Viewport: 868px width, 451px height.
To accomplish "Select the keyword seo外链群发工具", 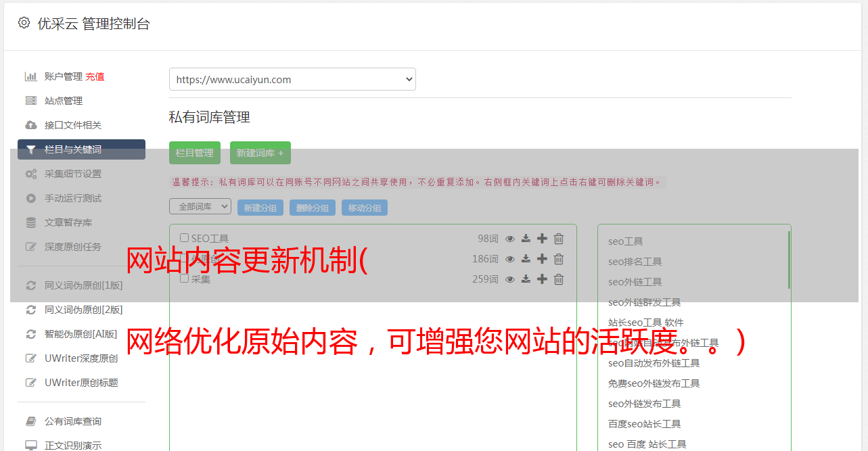I will tap(645, 302).
